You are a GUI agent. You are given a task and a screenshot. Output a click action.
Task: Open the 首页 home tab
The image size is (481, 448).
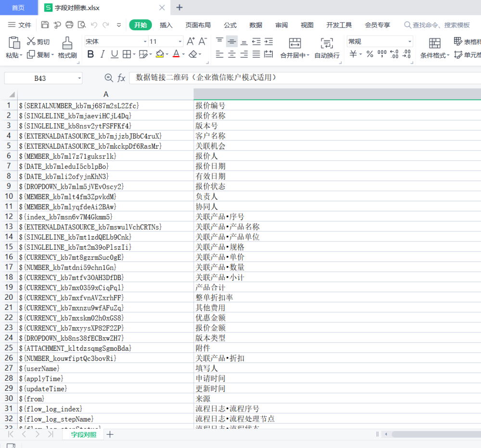click(x=18, y=8)
